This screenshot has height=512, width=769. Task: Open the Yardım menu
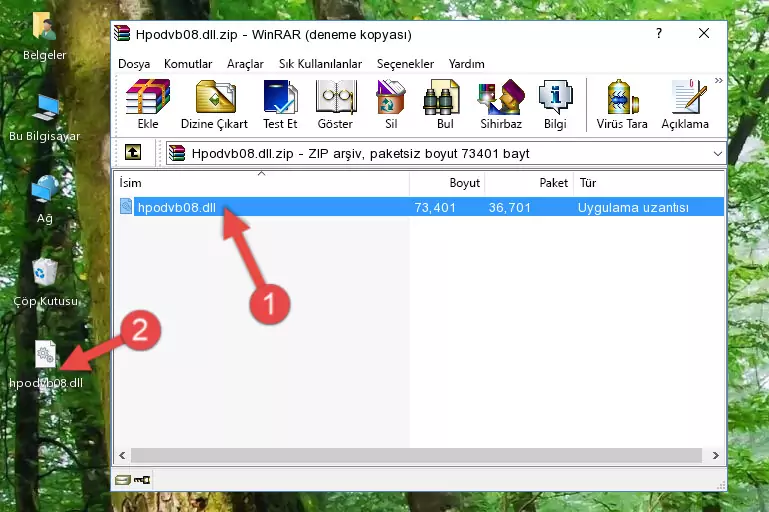[x=466, y=64]
